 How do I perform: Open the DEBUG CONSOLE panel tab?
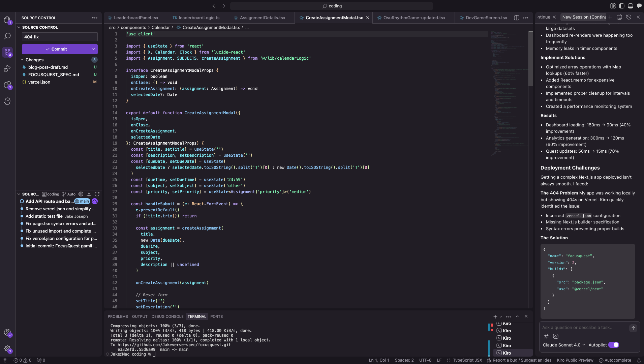[167, 316]
